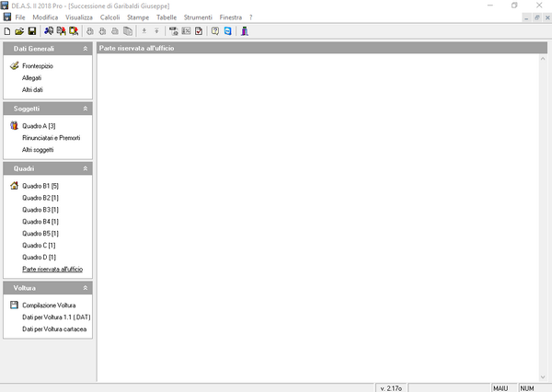This screenshot has height=392, width=552.
Task: Launch TeamViewer remote support icon
Action: 228,31
